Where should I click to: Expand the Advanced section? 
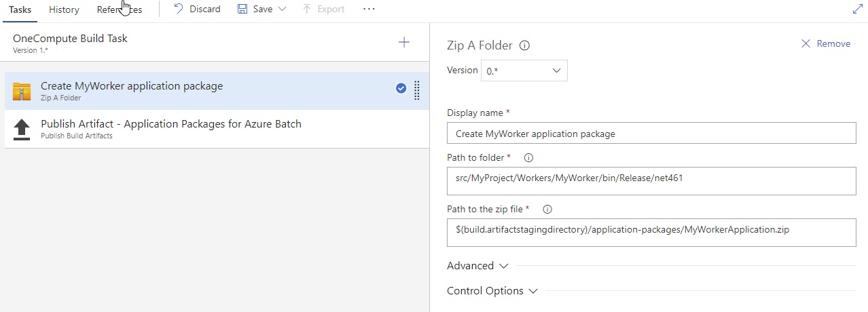pyautogui.click(x=477, y=266)
